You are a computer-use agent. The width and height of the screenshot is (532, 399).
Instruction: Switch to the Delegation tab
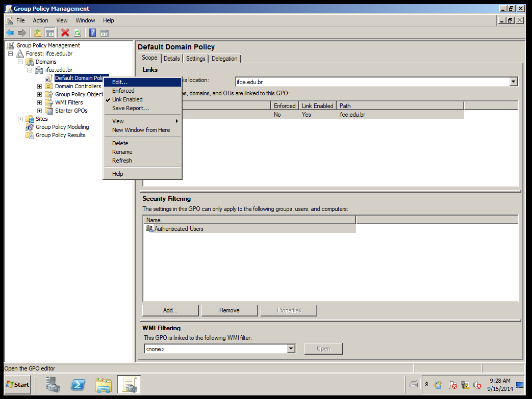coord(224,59)
